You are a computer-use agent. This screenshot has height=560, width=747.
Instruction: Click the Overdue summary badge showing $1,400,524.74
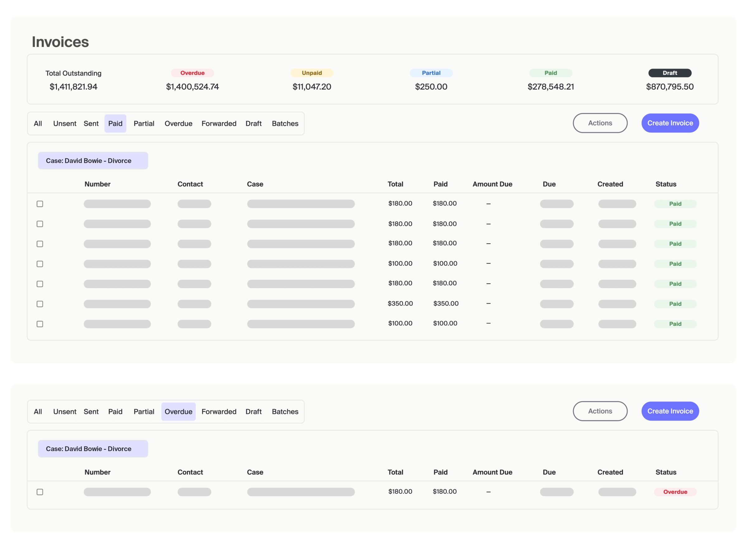point(192,73)
